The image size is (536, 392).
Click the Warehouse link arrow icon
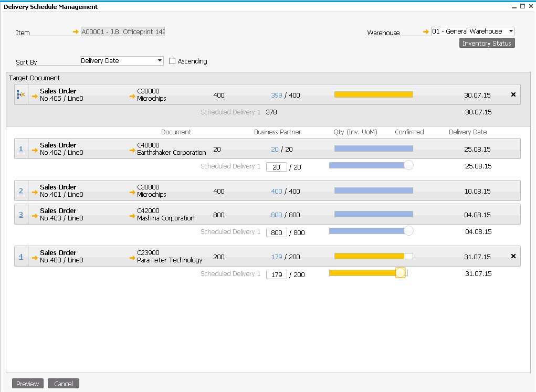coord(426,32)
